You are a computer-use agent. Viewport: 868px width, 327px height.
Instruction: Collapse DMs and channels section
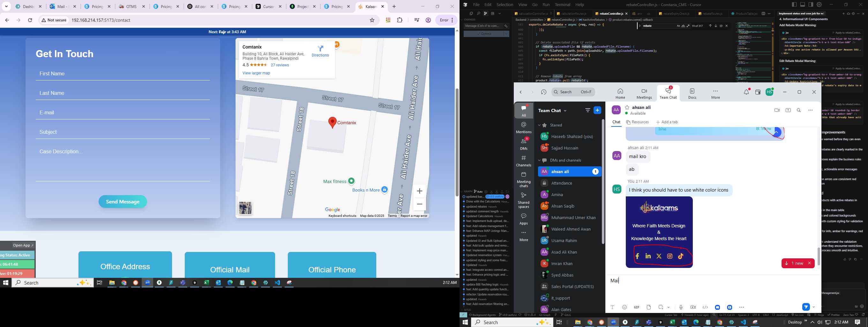(x=539, y=160)
